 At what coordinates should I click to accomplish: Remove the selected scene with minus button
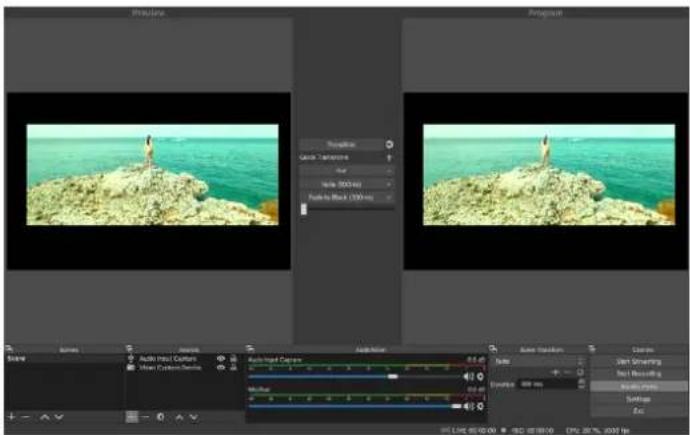26,417
